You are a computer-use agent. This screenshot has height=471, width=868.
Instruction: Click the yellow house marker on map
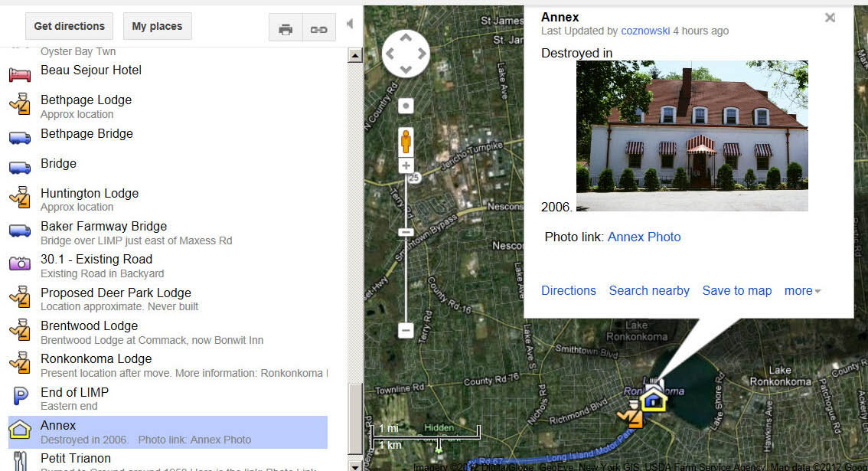coord(654,398)
